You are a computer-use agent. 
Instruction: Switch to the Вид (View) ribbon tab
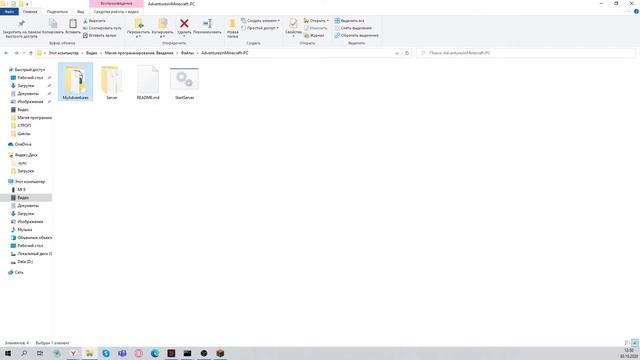pos(80,12)
